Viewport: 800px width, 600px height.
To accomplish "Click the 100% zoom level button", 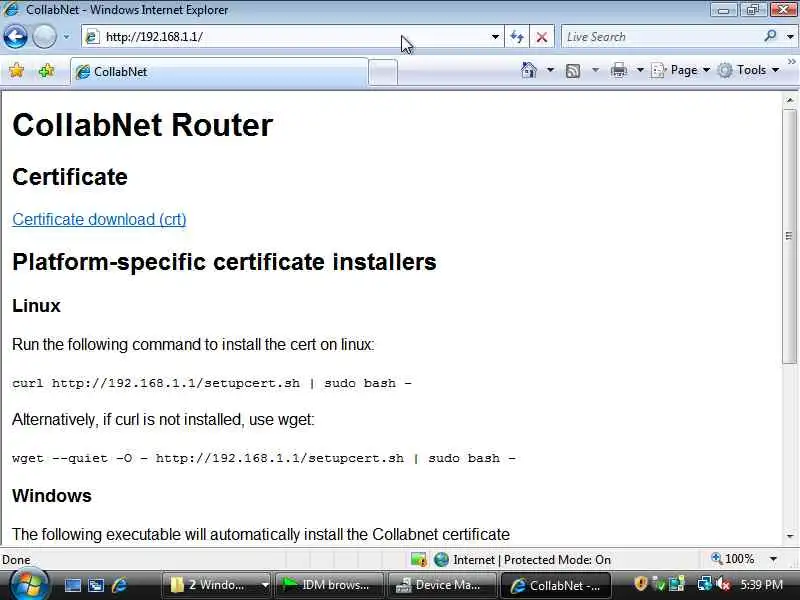I will (733, 559).
